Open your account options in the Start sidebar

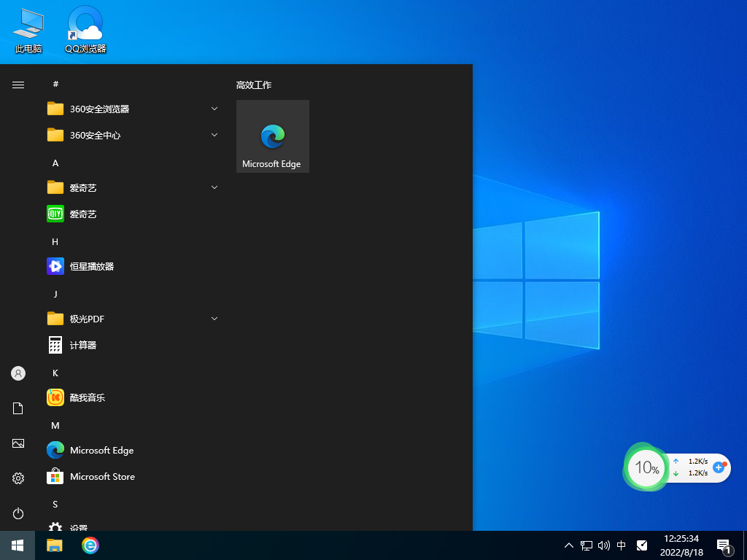[x=18, y=373]
